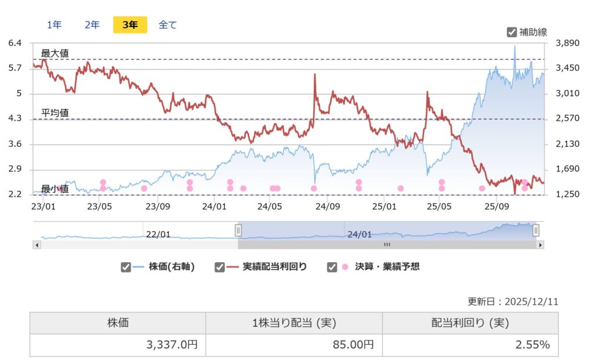
Task: Hide the 実績配当利回り line checkbox
Action: point(219,267)
